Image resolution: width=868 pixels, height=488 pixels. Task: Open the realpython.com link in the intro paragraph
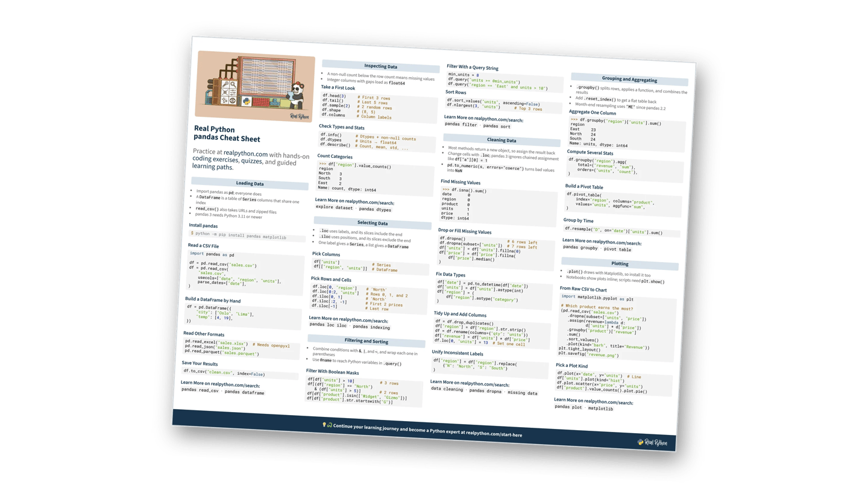[245, 154]
